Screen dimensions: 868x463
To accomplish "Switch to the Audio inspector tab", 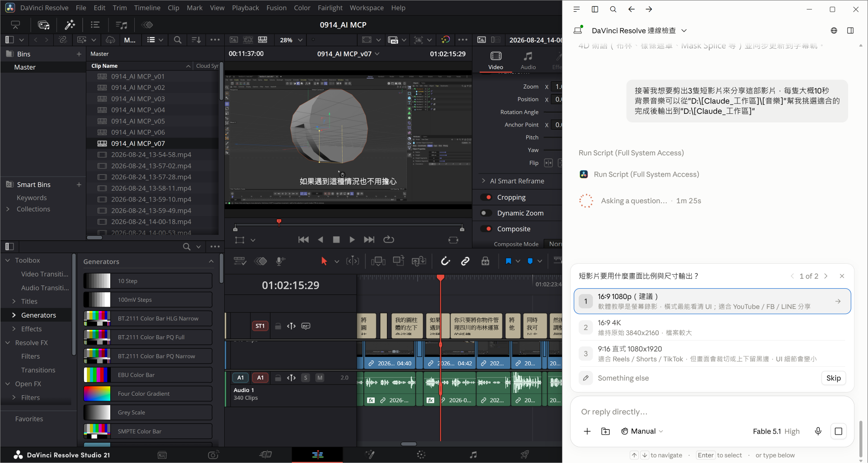I will 528,61.
